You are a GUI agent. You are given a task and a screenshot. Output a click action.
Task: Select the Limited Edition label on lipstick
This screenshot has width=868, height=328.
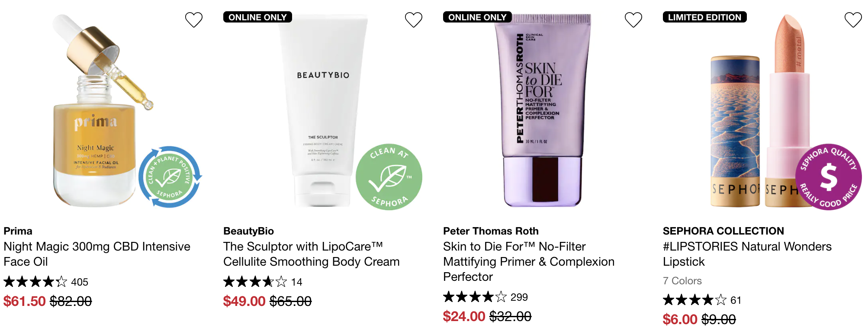(x=704, y=17)
